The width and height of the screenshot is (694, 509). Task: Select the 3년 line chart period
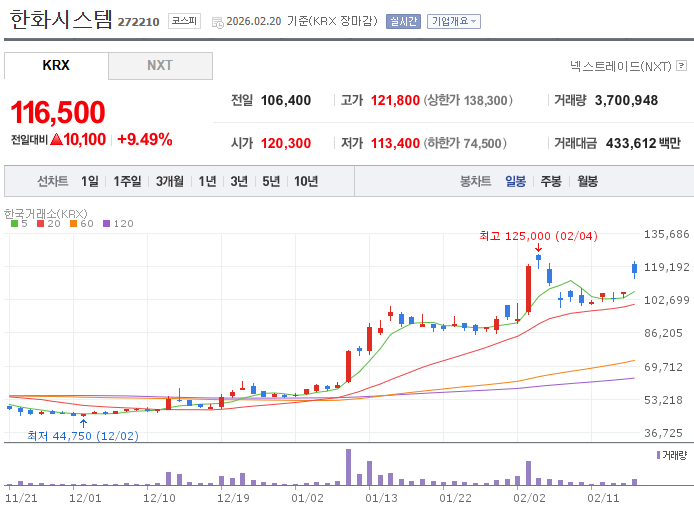(x=239, y=181)
